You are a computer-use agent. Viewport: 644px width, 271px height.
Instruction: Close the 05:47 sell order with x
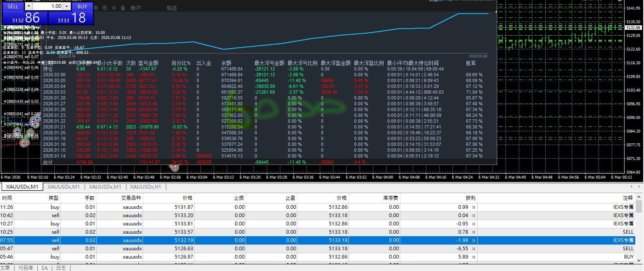point(474,249)
